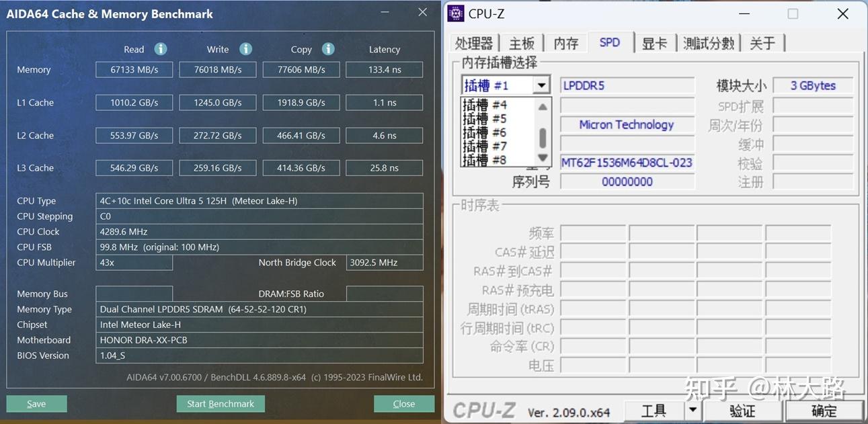This screenshot has height=424, width=868.
Task: Click the slot list scroll up arrow
Action: tap(543, 106)
